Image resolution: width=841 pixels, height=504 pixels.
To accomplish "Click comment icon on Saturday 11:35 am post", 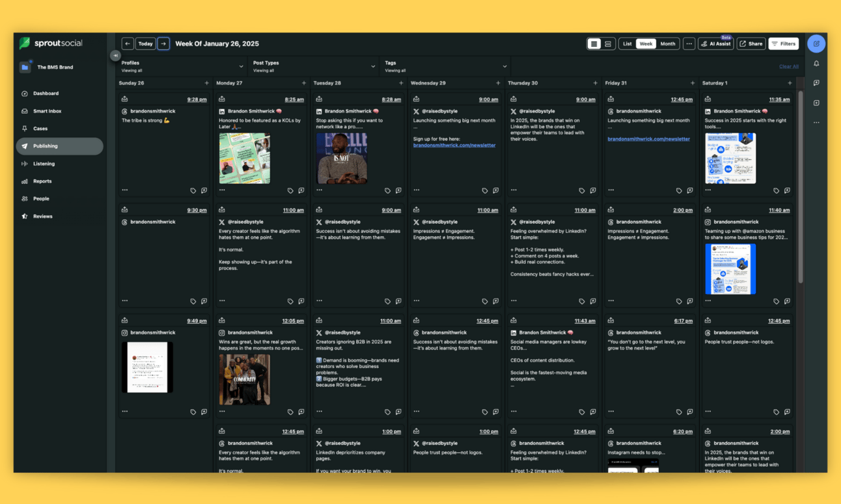I will pyautogui.click(x=787, y=191).
